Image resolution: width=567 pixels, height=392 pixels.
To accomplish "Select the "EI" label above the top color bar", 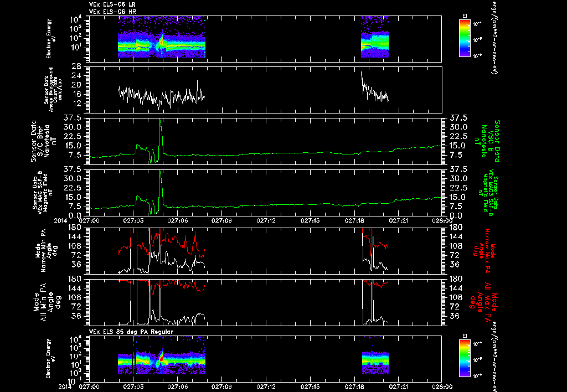I will [465, 16].
